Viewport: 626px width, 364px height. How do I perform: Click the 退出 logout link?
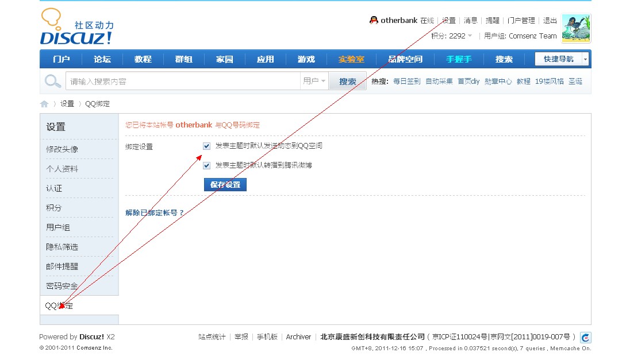pos(550,21)
